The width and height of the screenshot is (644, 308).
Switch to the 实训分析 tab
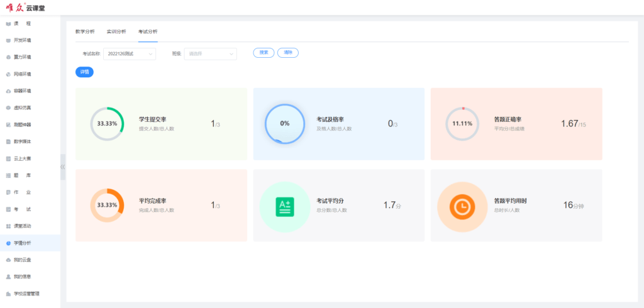click(116, 31)
